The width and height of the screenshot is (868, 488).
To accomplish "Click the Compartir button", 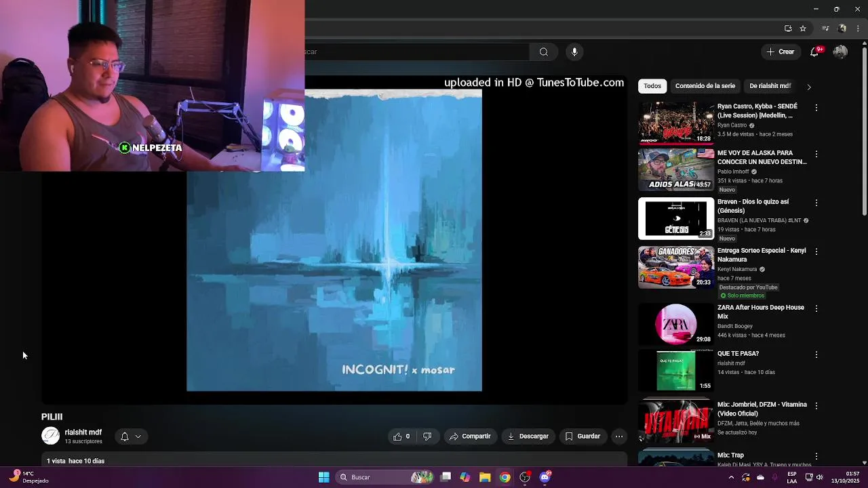I will tap(470, 436).
